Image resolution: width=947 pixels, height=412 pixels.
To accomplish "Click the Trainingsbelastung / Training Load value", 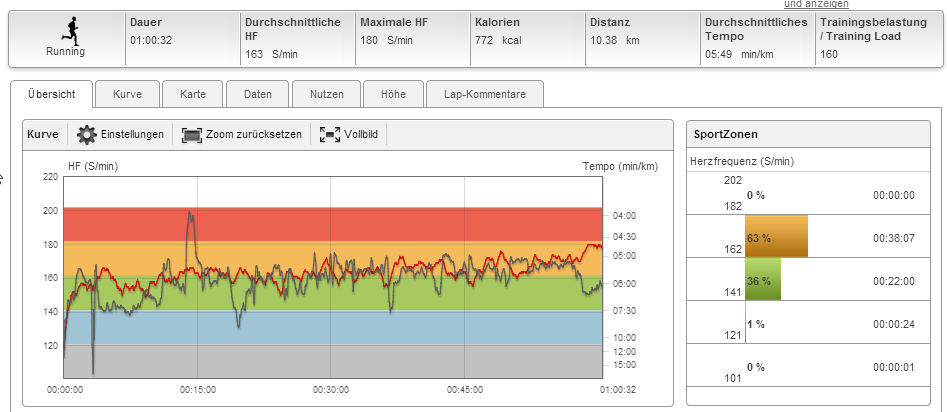I will 829,55.
